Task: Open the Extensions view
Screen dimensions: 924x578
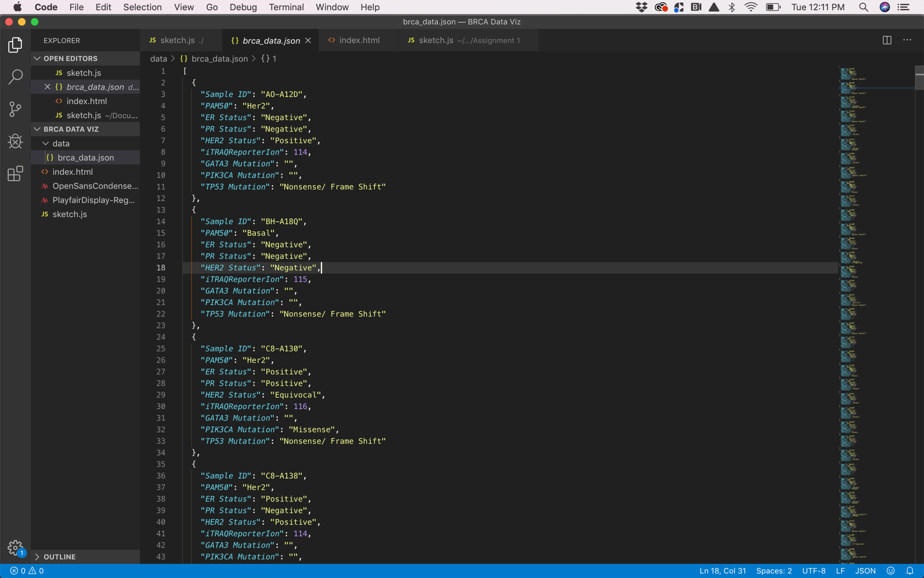Action: pyautogui.click(x=15, y=173)
